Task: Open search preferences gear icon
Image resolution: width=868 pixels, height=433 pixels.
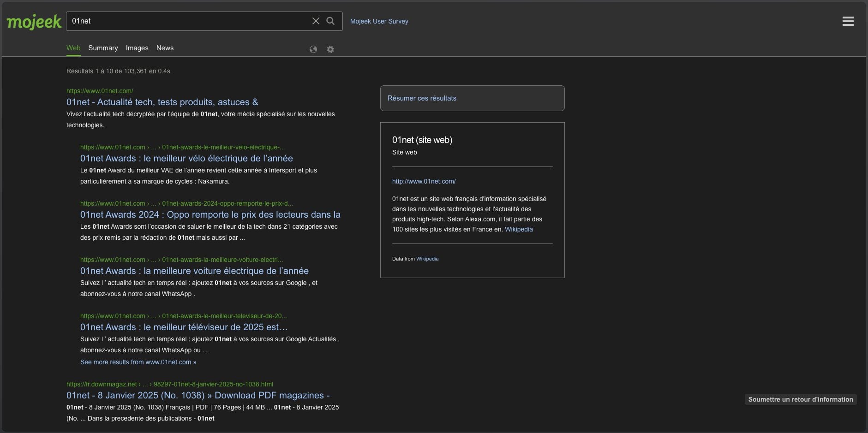Action: (330, 49)
